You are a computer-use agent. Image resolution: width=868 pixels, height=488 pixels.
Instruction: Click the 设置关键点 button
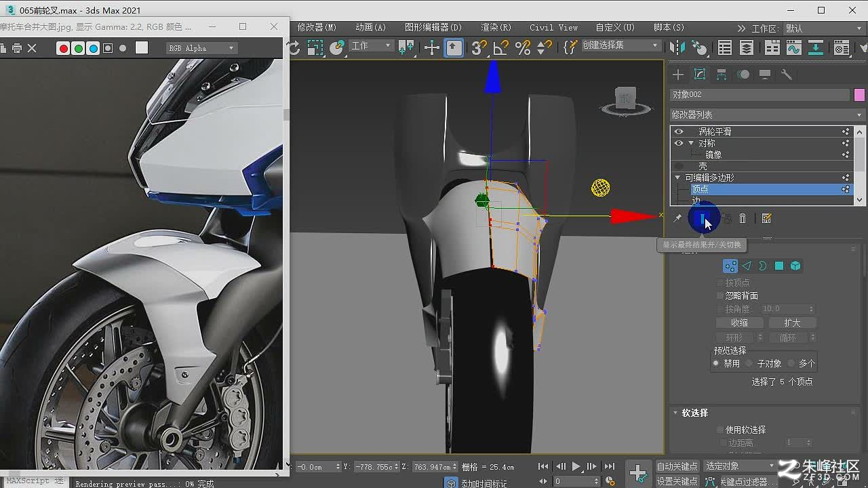(x=677, y=481)
